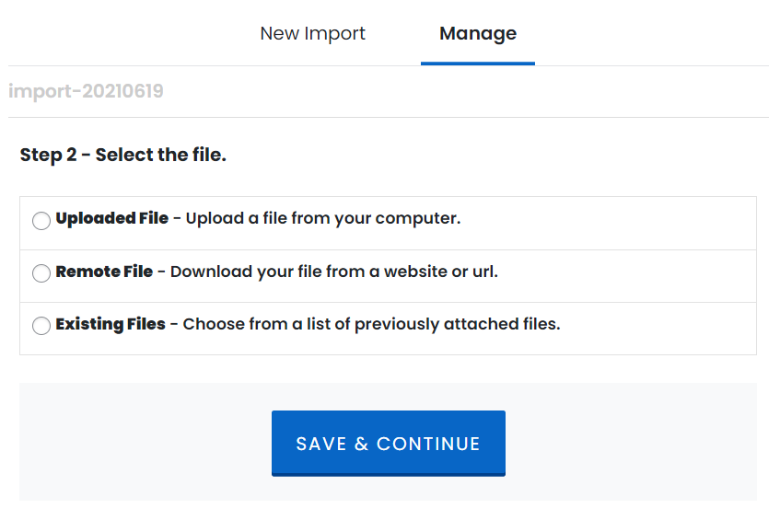Viewport: 780px width, 532px height.
Task: Click the 'Step 2 - Select the file' heading
Action: point(122,155)
